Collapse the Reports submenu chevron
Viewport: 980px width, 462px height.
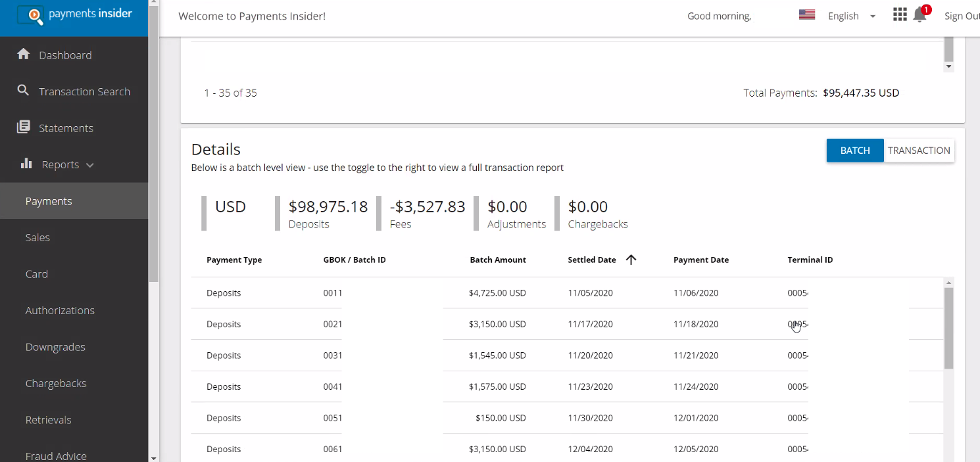pos(89,164)
